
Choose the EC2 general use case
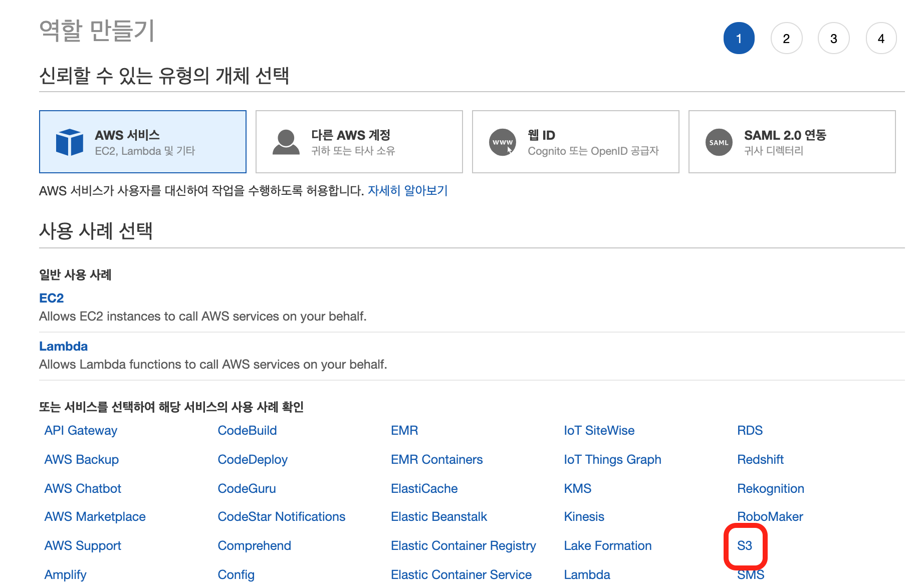pos(52,298)
